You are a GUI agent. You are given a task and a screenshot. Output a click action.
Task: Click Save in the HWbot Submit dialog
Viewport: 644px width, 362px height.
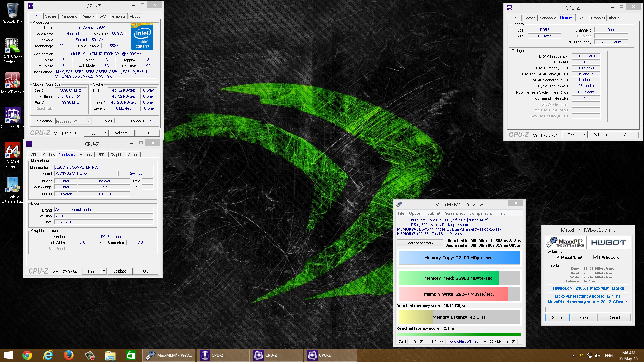click(584, 318)
